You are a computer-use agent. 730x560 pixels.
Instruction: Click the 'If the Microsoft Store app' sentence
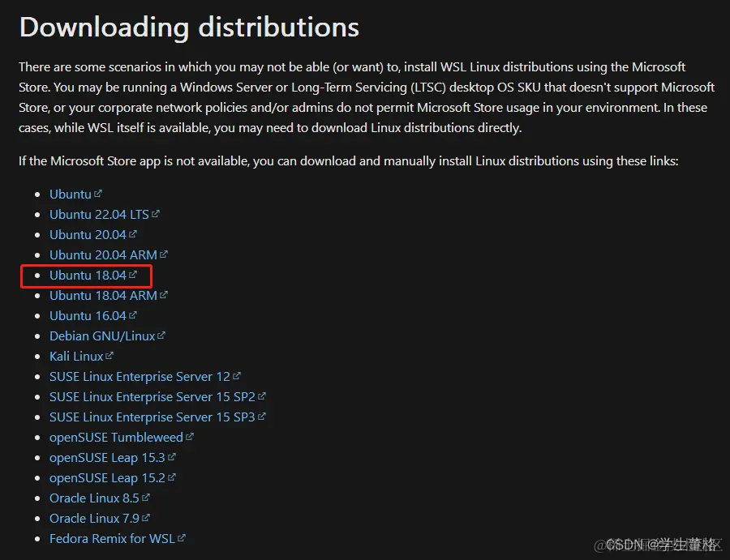(x=349, y=161)
